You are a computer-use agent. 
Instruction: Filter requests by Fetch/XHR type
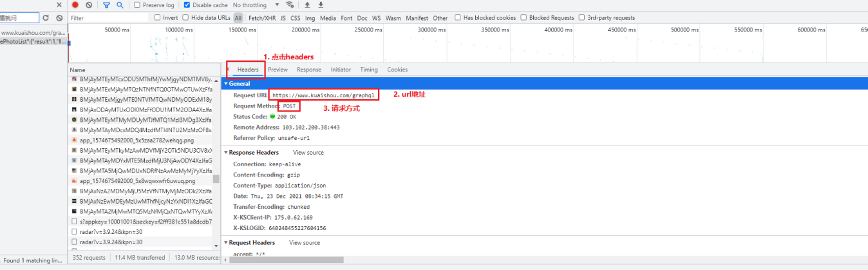coord(263,18)
